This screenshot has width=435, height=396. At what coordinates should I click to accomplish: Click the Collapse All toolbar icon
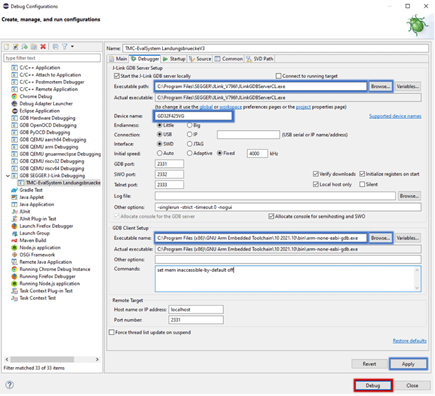[x=55, y=47]
